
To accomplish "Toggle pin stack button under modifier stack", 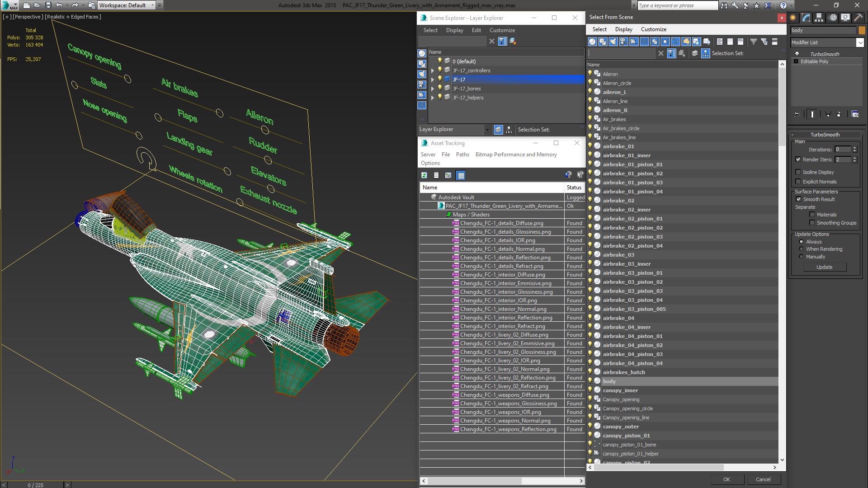I will pos(797,114).
